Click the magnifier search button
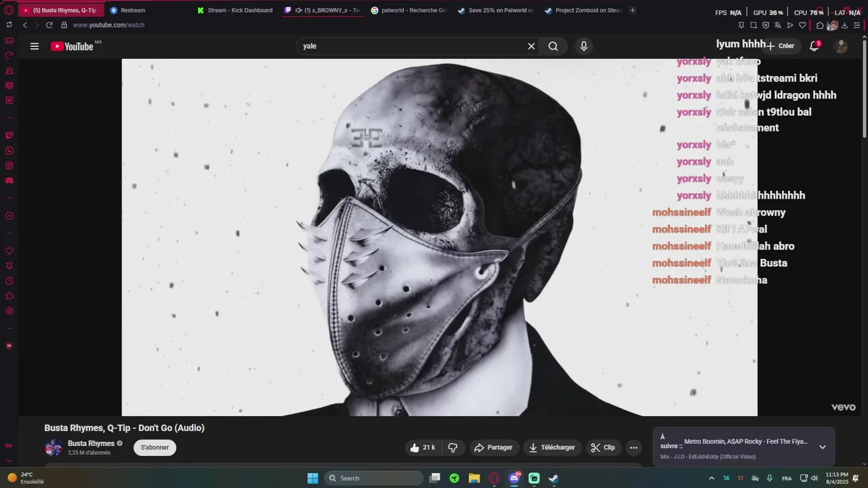Screen dimensions: 868x488 click(553, 46)
